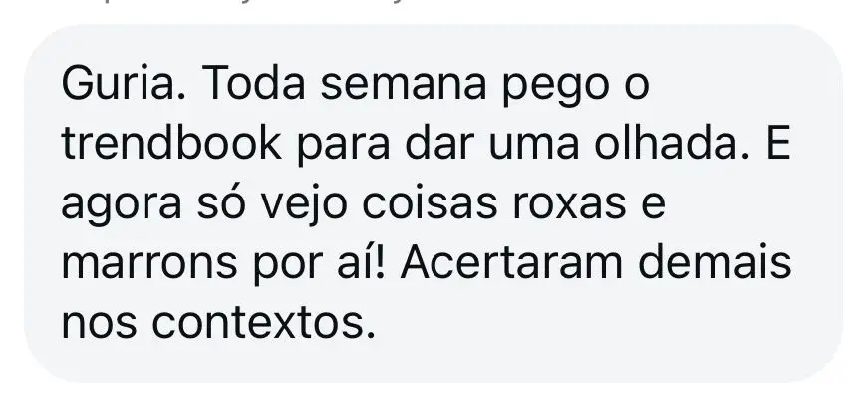Click the word "trendbook" in the message
The height and width of the screenshot is (399, 868).
point(171,144)
